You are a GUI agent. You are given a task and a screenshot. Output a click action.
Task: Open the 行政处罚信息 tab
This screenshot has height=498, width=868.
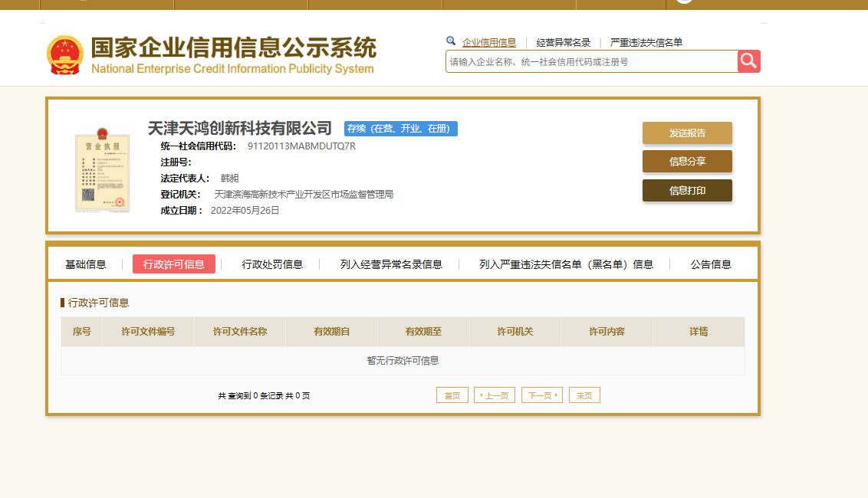(272, 264)
